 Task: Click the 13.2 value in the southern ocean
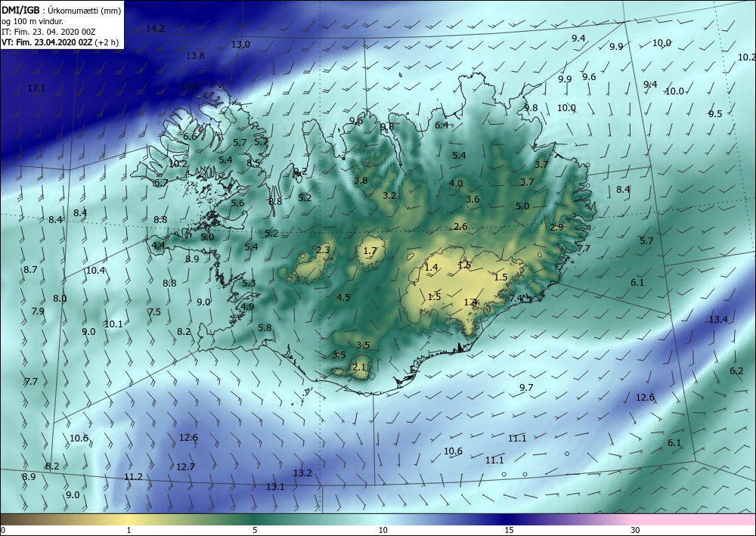coord(303,472)
